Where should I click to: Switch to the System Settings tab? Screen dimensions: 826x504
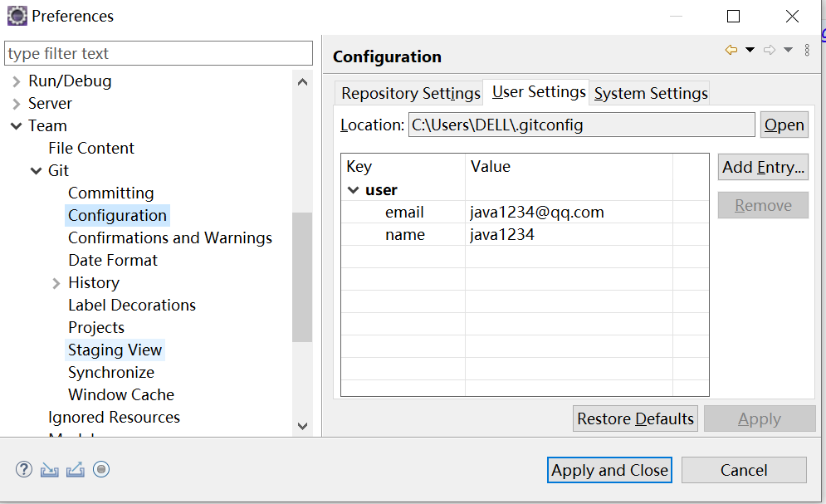coord(651,93)
